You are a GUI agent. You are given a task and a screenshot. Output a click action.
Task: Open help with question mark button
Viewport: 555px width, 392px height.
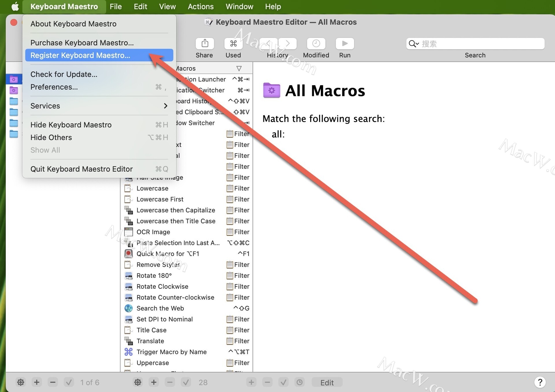click(540, 382)
